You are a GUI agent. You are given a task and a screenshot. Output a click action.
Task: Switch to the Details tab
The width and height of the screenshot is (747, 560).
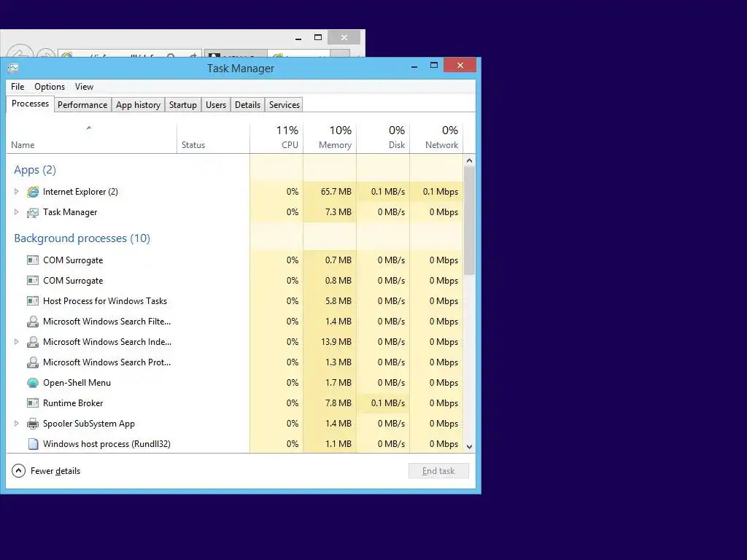point(248,105)
